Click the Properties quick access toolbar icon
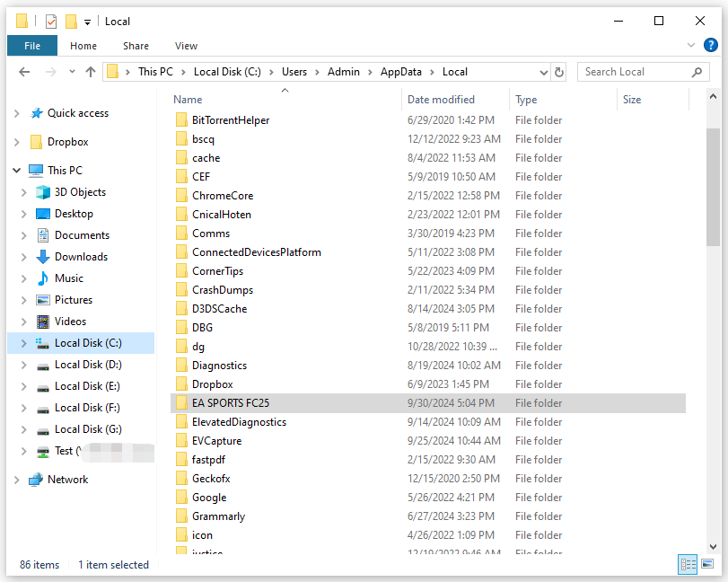Image resolution: width=728 pixels, height=582 pixels. tap(51, 21)
